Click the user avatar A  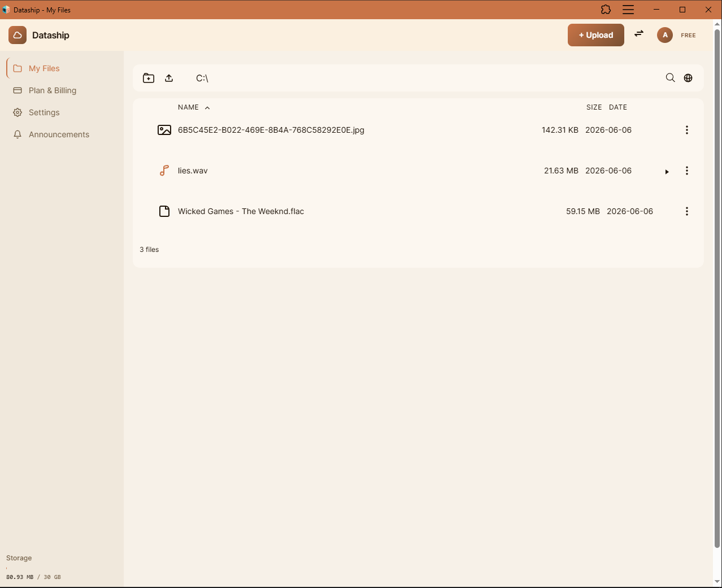[x=665, y=35]
